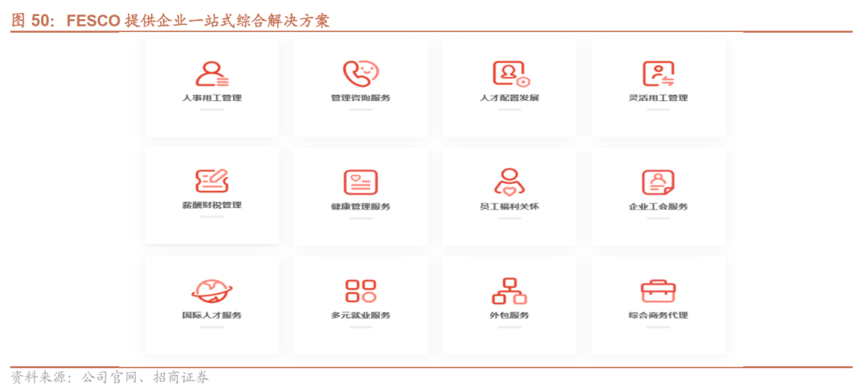Open the 薪酬财税管理 label
Viewport: 868px width, 388px height.
coord(212,205)
